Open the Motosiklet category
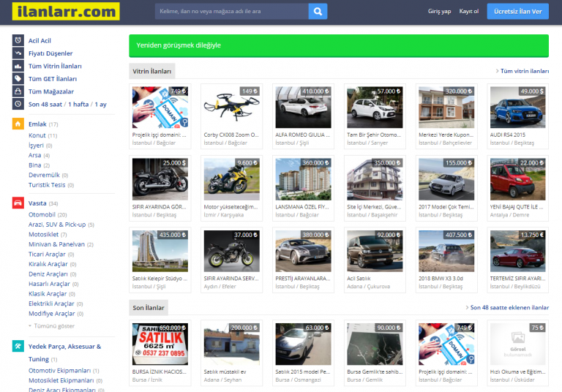 48,235
